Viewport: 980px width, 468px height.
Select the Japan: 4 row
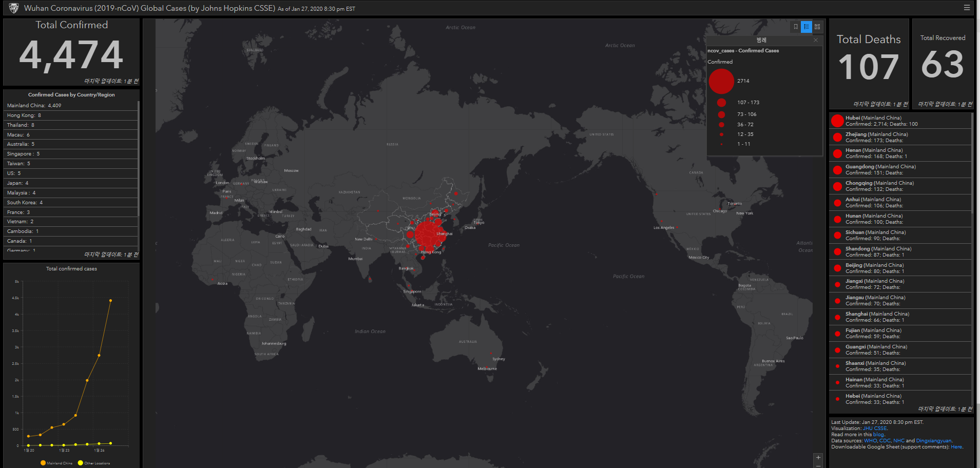[71, 183]
